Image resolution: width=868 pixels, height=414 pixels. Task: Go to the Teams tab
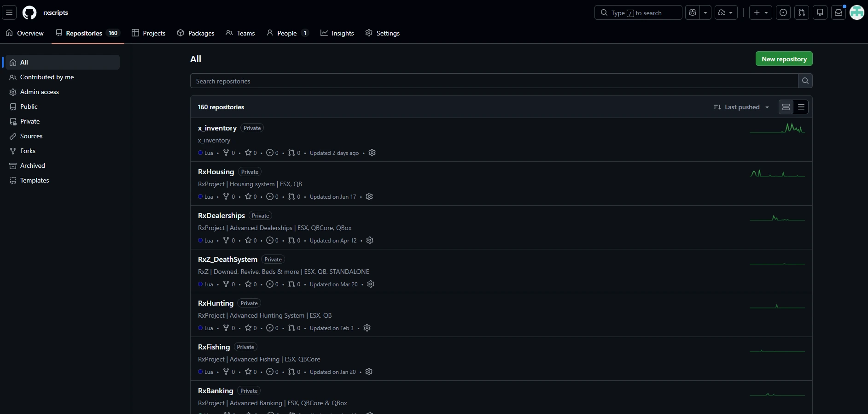240,33
